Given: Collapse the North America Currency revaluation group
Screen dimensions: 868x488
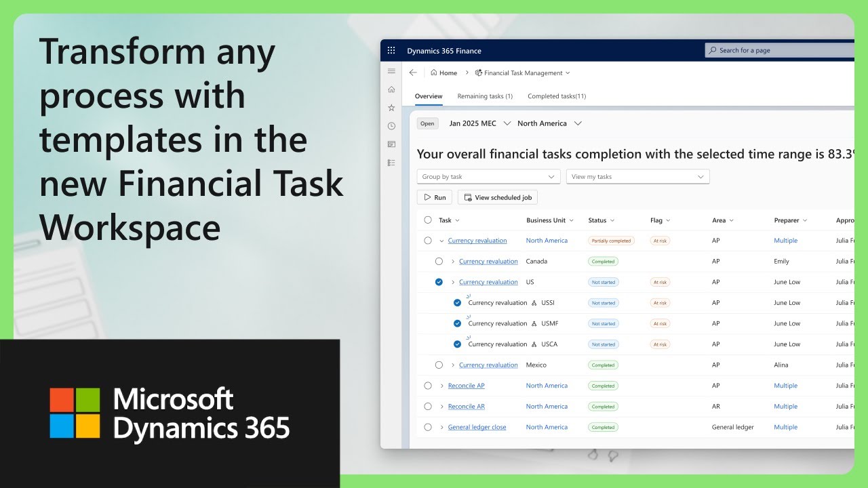Looking at the screenshot, I should (x=442, y=241).
